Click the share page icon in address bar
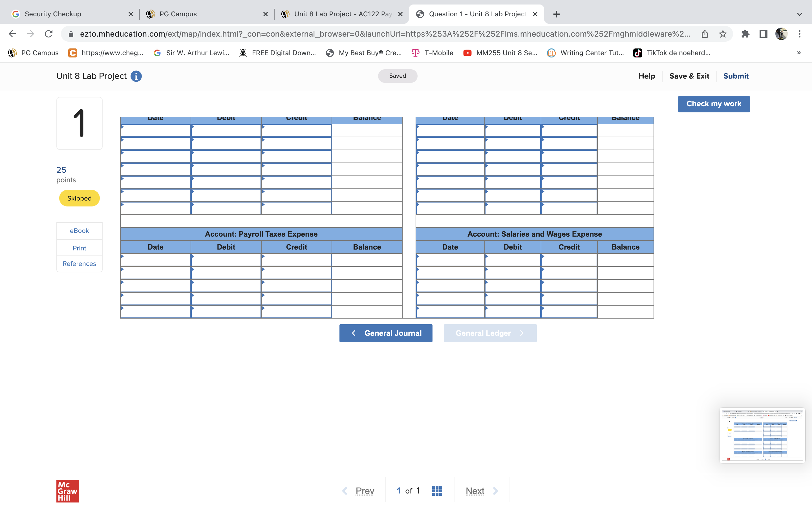Viewport: 812px width, 507px height. click(705, 34)
